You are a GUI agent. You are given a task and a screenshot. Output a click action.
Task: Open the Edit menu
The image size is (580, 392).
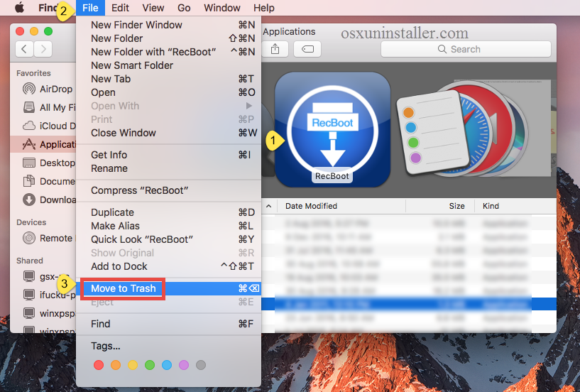pos(120,8)
